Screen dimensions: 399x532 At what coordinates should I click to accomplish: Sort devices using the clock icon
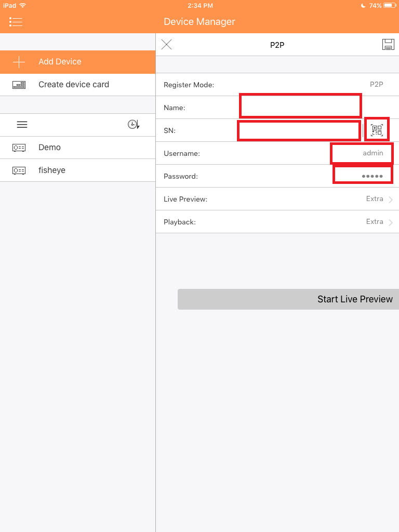click(134, 125)
